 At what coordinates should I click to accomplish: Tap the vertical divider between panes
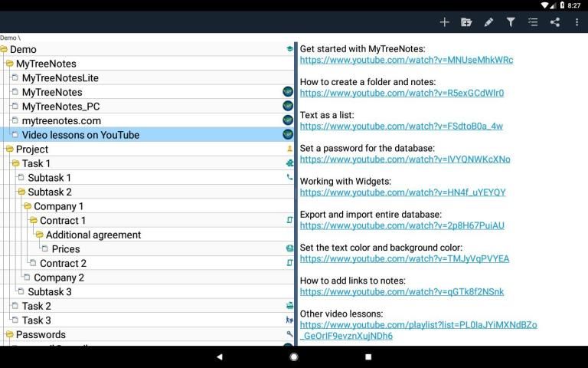[296, 192]
